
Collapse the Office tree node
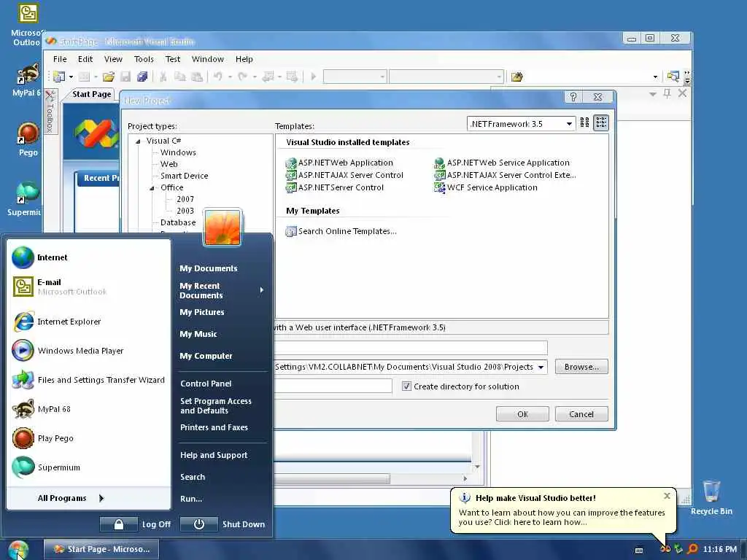click(152, 187)
